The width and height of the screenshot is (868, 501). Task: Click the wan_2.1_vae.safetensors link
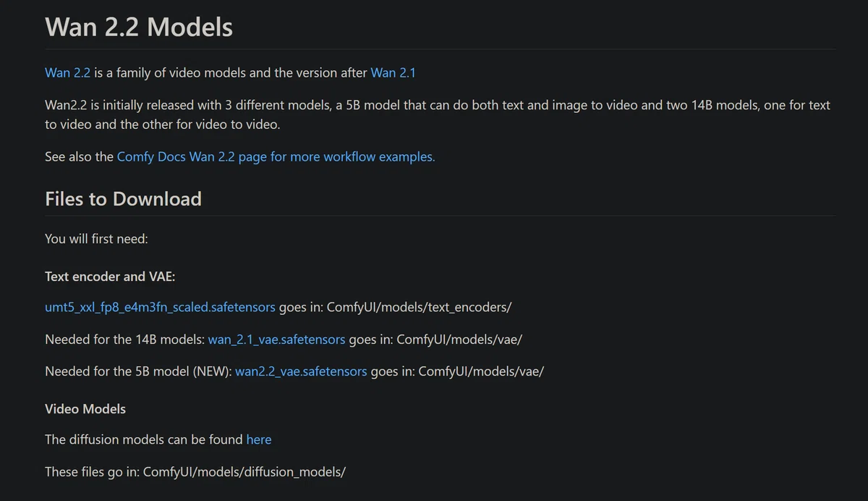tap(276, 340)
